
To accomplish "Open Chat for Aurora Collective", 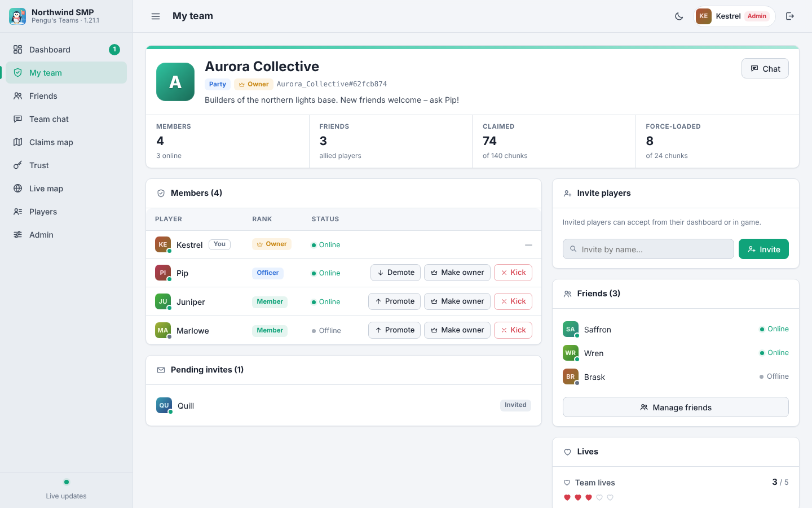I will [765, 69].
